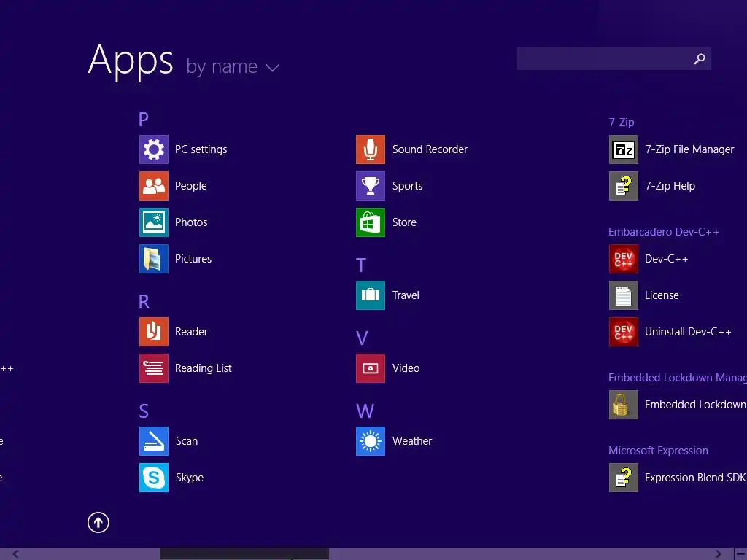747x560 pixels.
Task: Click the 'Photos' label text
Action: (191, 222)
